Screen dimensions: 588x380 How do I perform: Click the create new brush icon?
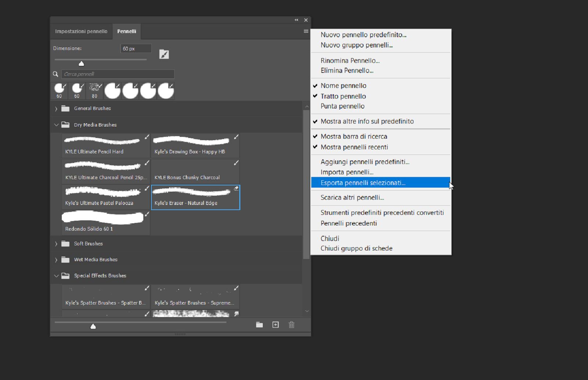[276, 325]
